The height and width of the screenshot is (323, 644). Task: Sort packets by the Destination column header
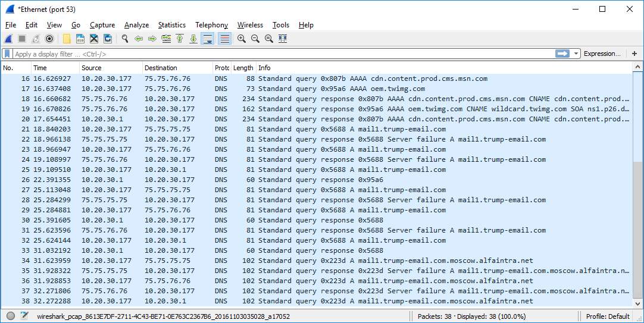click(178, 68)
